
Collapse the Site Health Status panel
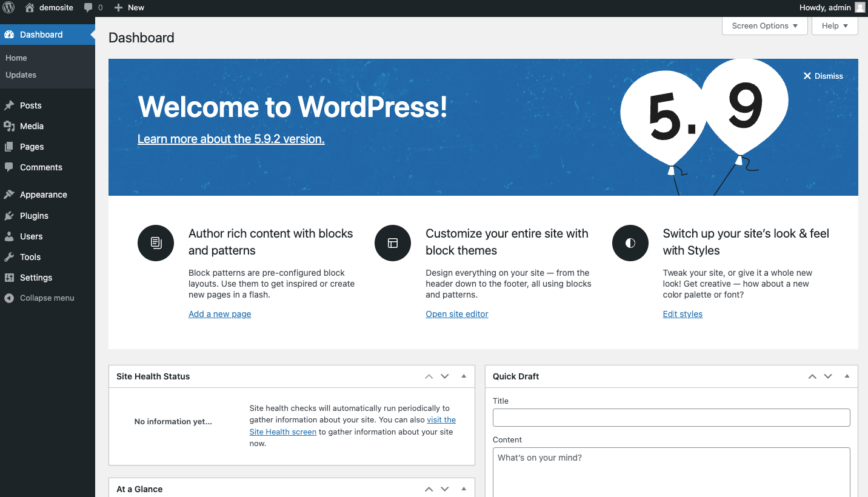(x=464, y=376)
